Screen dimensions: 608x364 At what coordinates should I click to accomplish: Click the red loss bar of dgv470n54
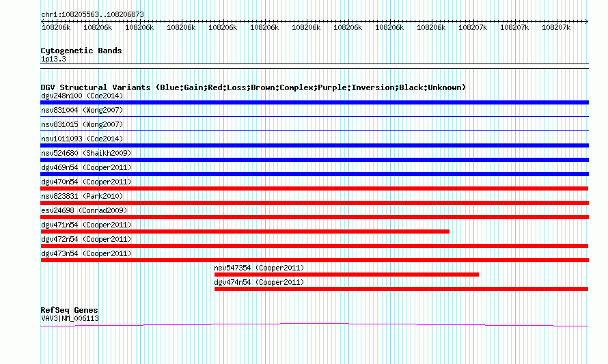click(314, 188)
